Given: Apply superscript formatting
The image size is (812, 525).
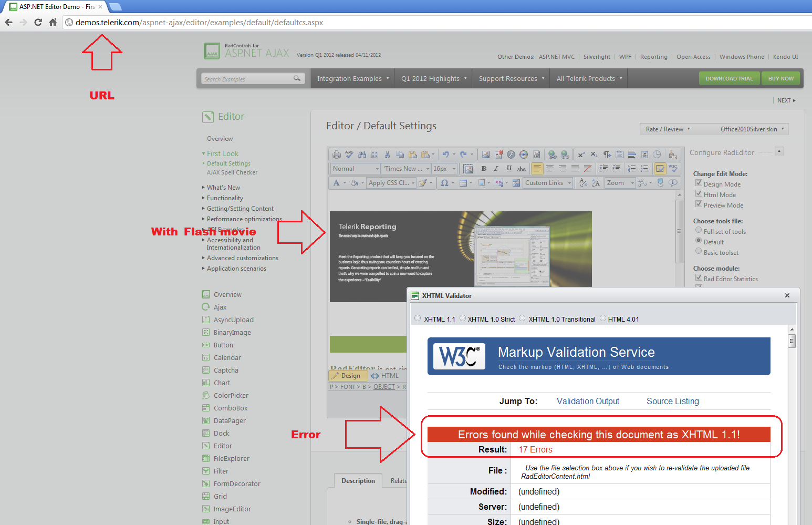Looking at the screenshot, I should (x=581, y=155).
